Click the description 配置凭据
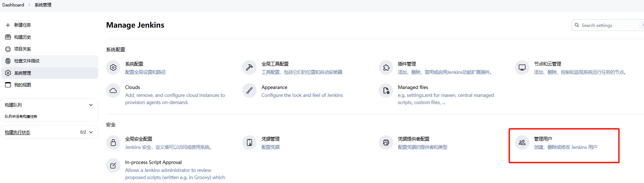Image resolution: width=644 pixels, height=183 pixels. tap(271, 147)
